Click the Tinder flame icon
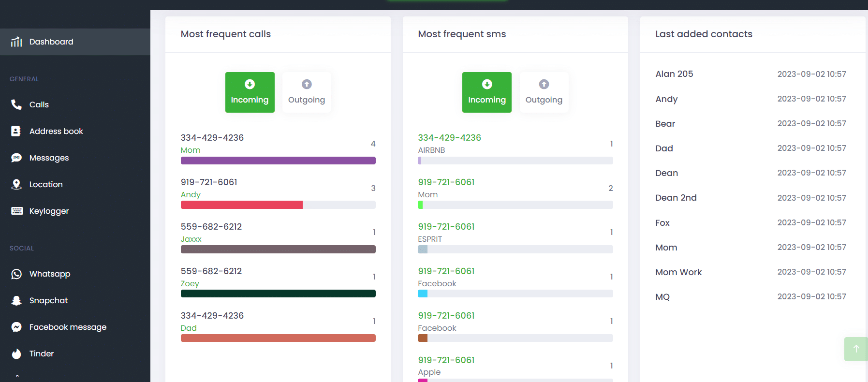The width and height of the screenshot is (868, 382). (16, 353)
